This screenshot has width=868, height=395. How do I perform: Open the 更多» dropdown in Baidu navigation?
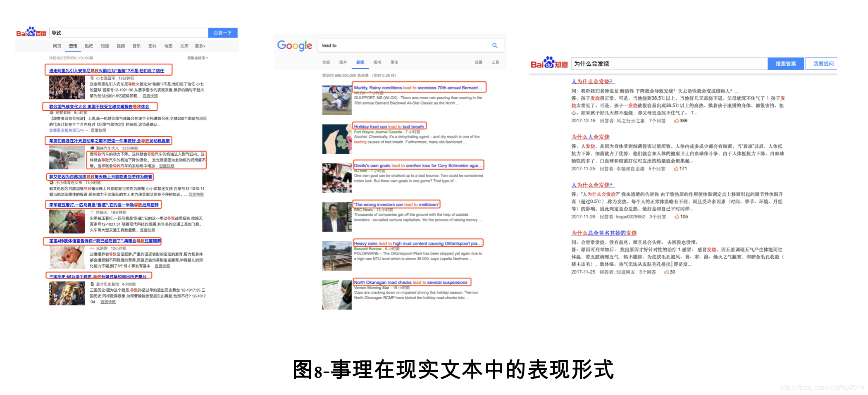pos(200,46)
